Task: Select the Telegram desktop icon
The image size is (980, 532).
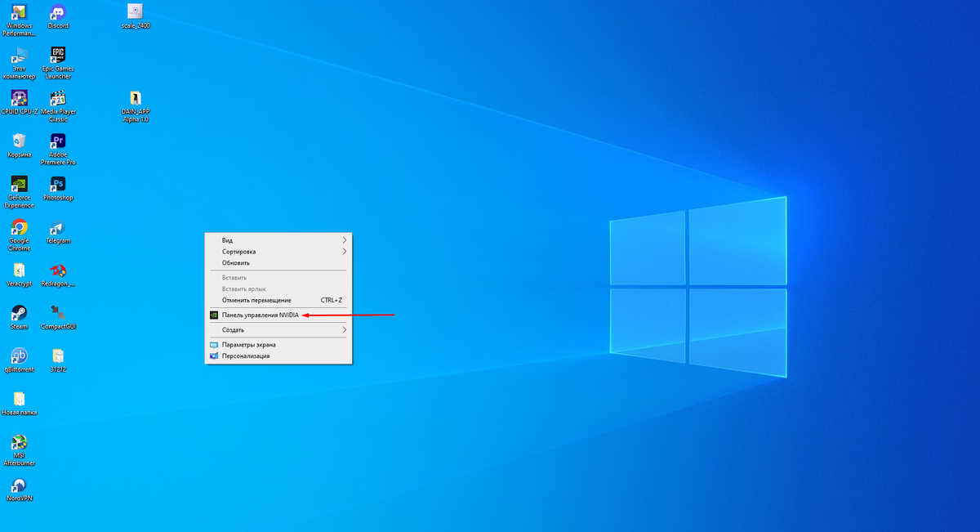Action: (58, 232)
